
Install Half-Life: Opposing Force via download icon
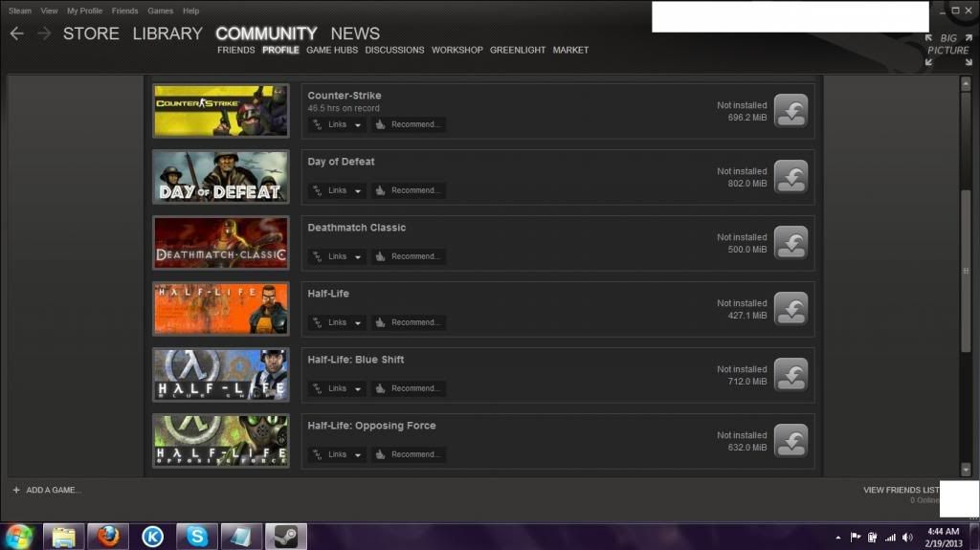(791, 441)
